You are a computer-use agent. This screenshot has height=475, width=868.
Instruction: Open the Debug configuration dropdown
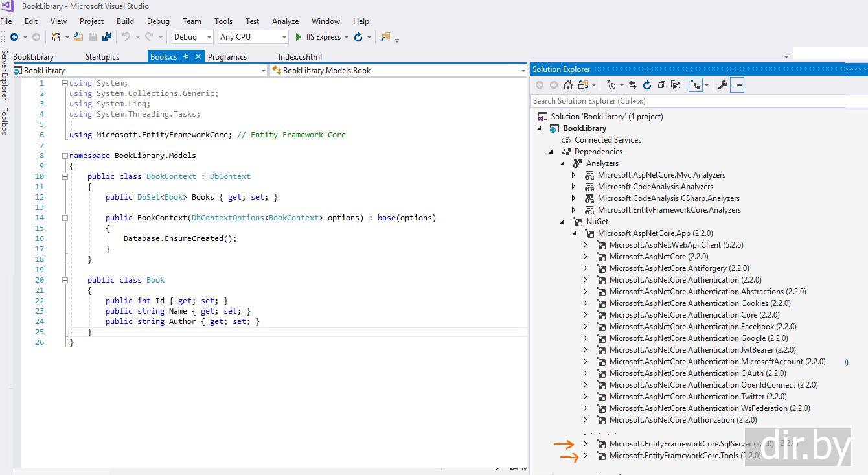[x=192, y=37]
